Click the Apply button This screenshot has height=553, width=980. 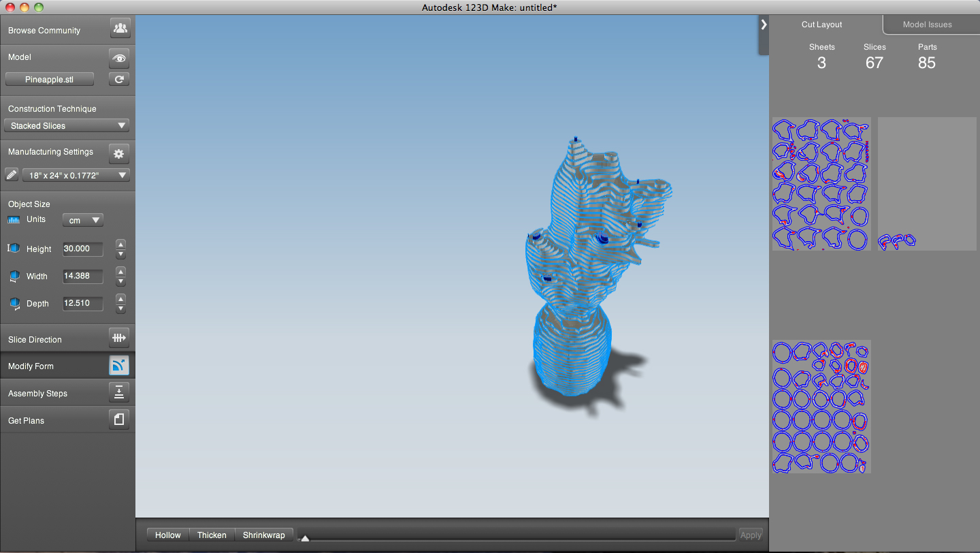[x=751, y=535]
